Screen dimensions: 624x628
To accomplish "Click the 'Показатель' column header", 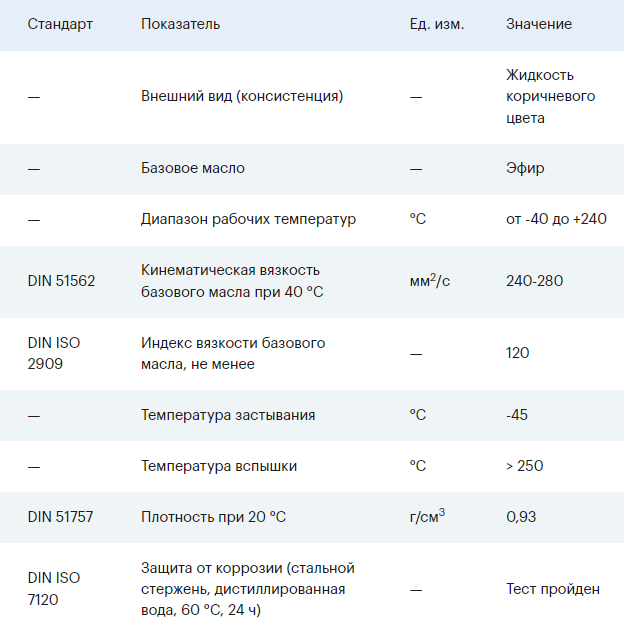I will (x=181, y=24).
